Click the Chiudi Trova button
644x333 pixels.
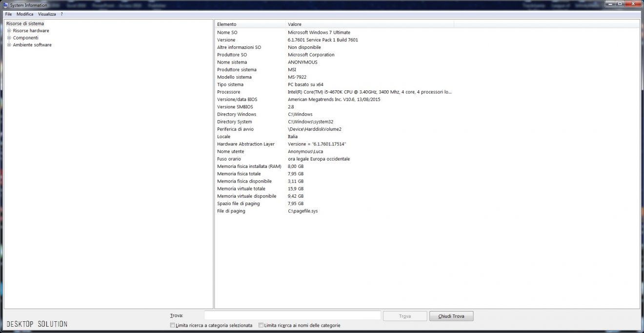click(451, 316)
